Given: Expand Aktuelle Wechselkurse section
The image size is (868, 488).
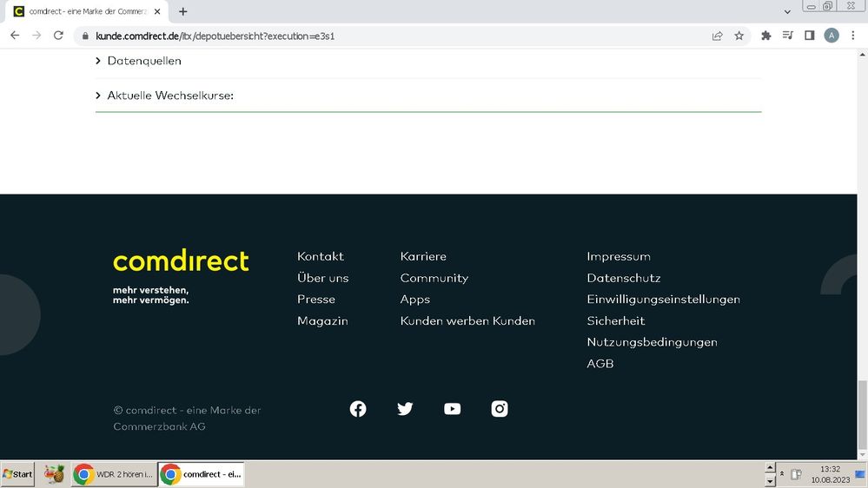Looking at the screenshot, I should tap(169, 96).
